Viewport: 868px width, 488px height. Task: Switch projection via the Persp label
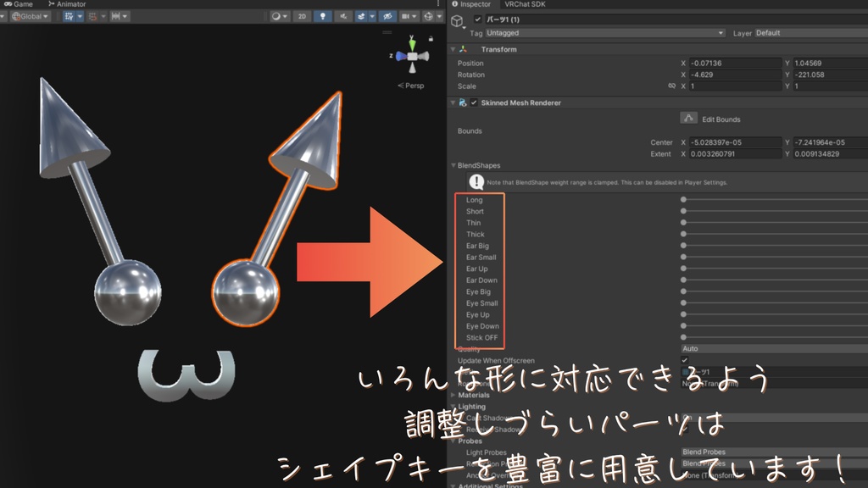coord(411,86)
